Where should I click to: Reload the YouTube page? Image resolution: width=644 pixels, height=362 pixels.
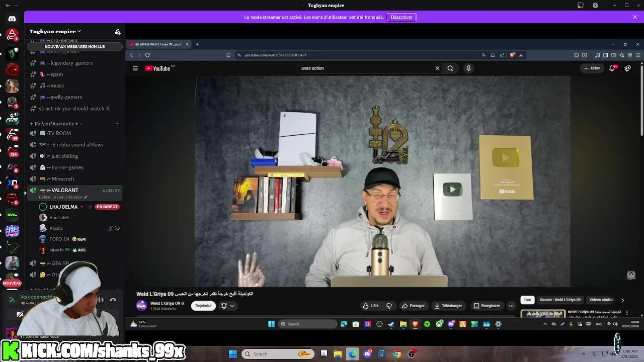click(147, 55)
